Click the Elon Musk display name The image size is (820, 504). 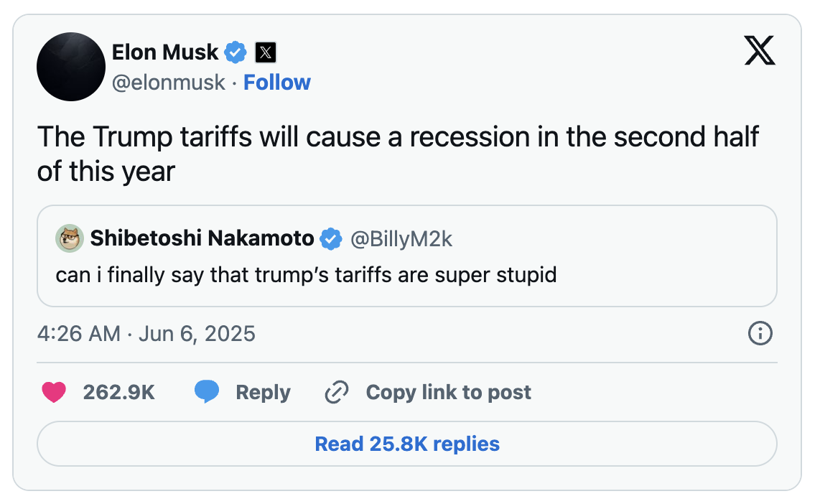point(165,52)
